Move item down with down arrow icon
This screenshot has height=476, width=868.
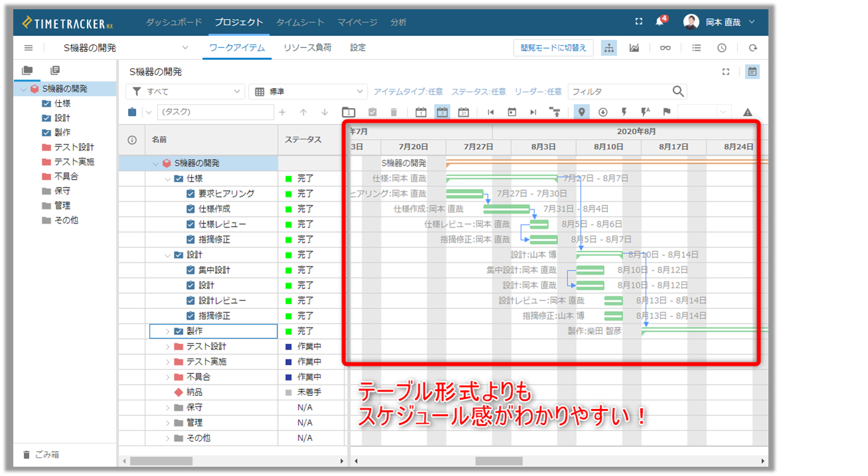325,112
